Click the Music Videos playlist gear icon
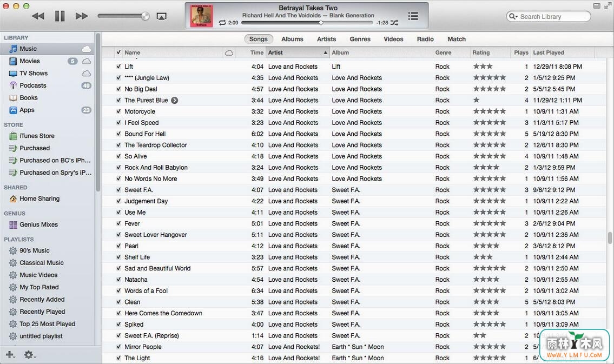The image size is (614, 364). [13, 275]
